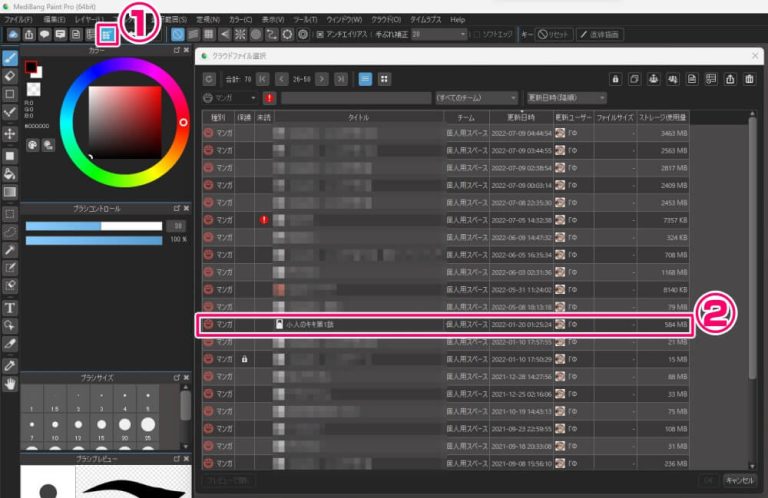Select the Eraser tool

[10, 74]
